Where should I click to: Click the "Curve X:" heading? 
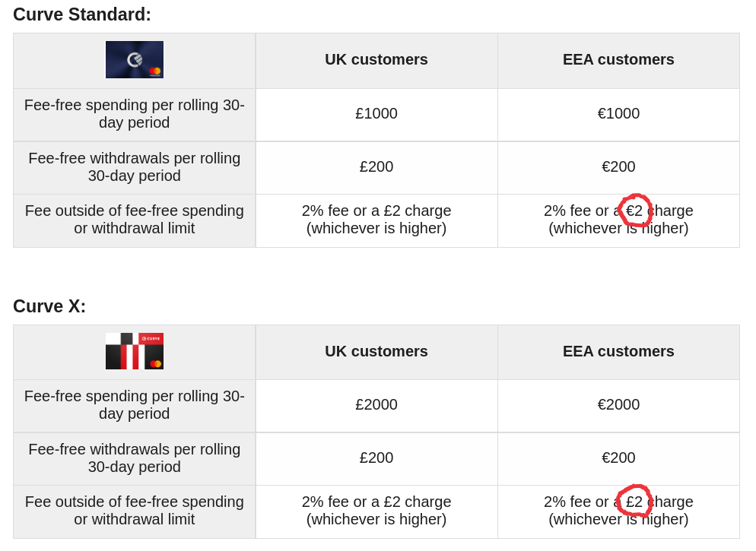point(49,306)
